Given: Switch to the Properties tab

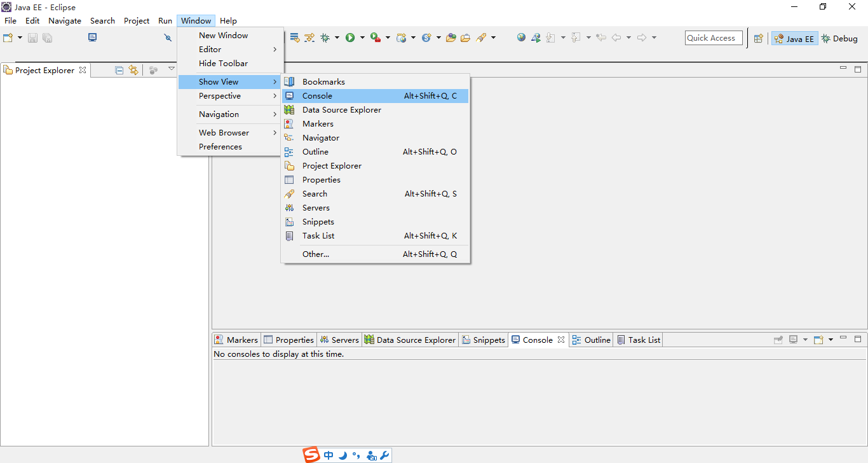Looking at the screenshot, I should click(x=289, y=340).
